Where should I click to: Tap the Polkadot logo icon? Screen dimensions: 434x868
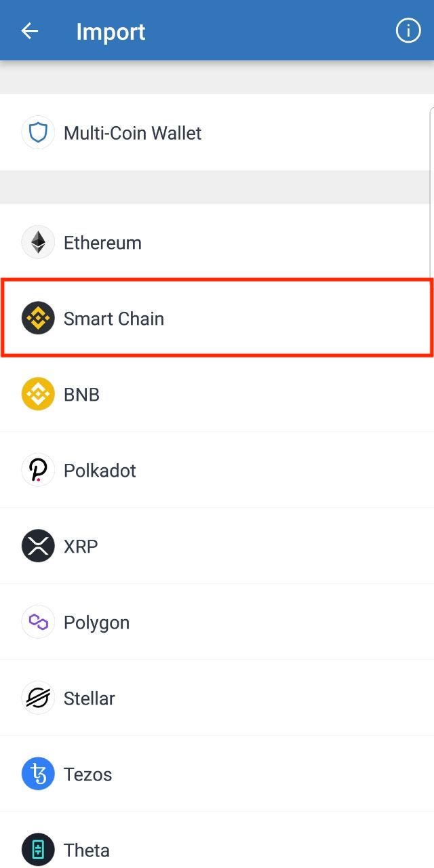(x=38, y=470)
